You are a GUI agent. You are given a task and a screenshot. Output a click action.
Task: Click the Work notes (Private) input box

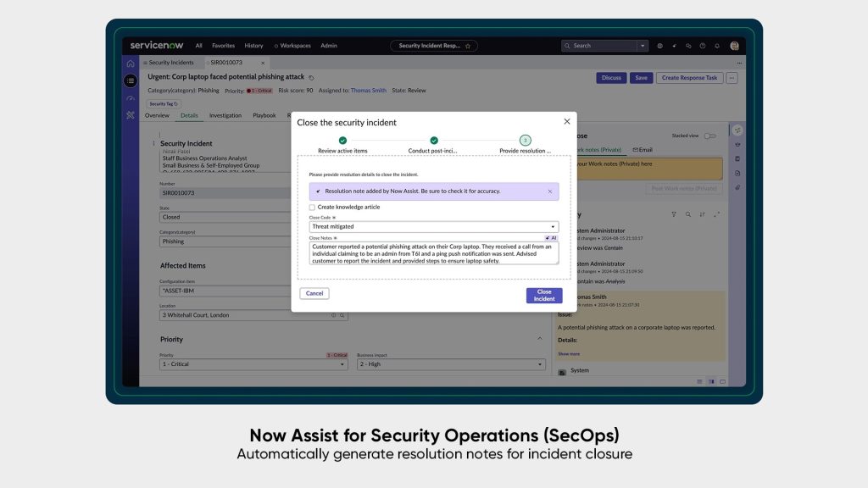(648, 169)
